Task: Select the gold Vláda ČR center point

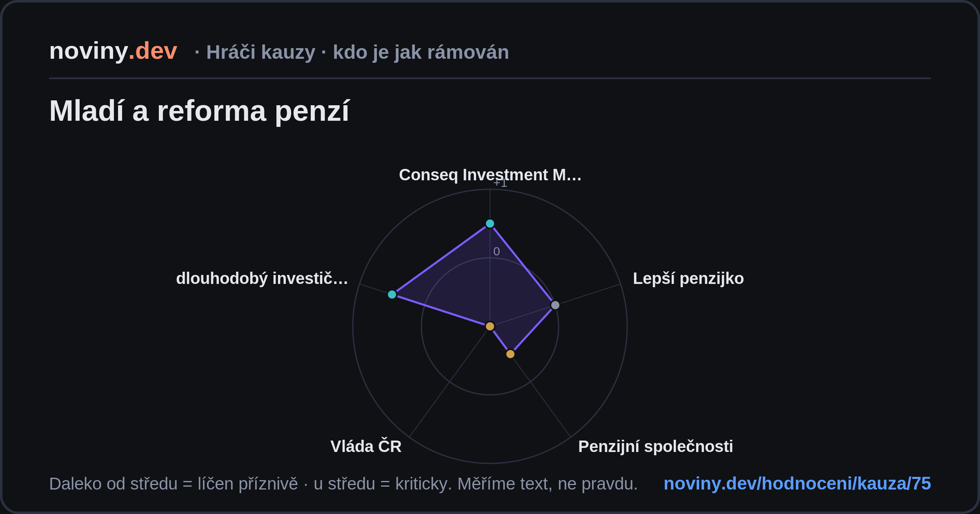Action: click(x=490, y=326)
